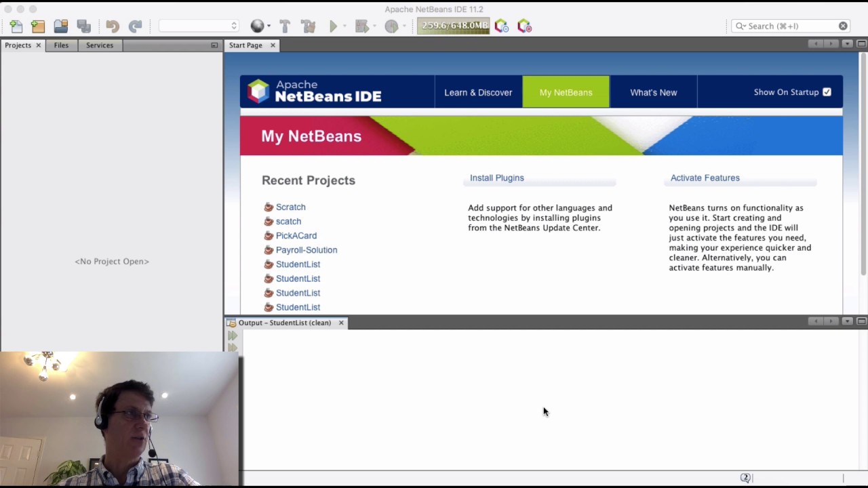Open the Profile Project dropdown arrow
This screenshot has height=488, width=868.
(403, 26)
